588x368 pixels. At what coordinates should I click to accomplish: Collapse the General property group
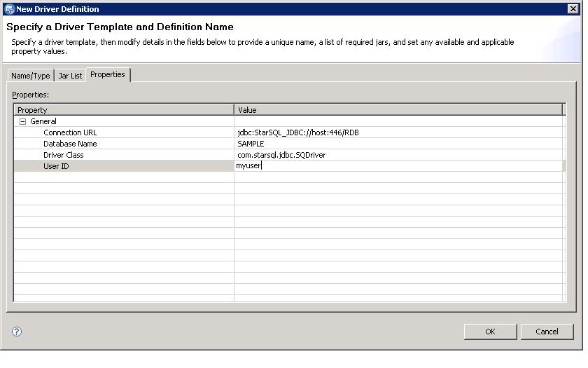coord(22,121)
